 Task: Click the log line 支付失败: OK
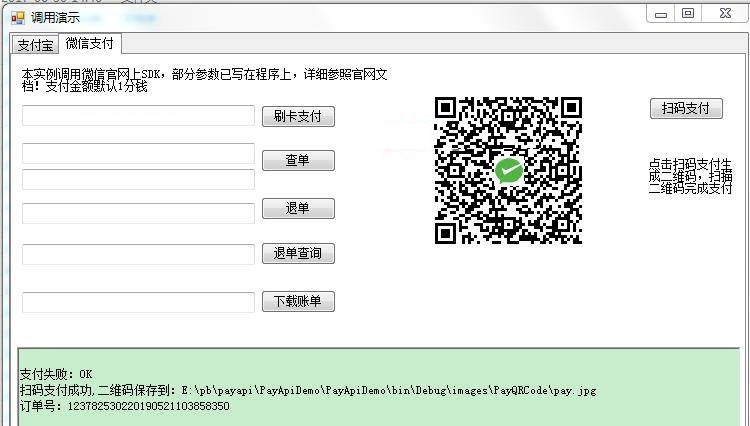pyautogui.click(x=56, y=374)
